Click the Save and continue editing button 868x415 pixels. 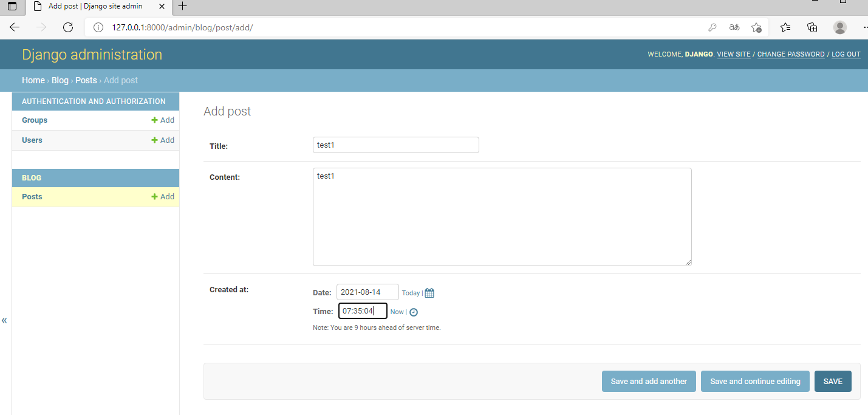pyautogui.click(x=755, y=382)
